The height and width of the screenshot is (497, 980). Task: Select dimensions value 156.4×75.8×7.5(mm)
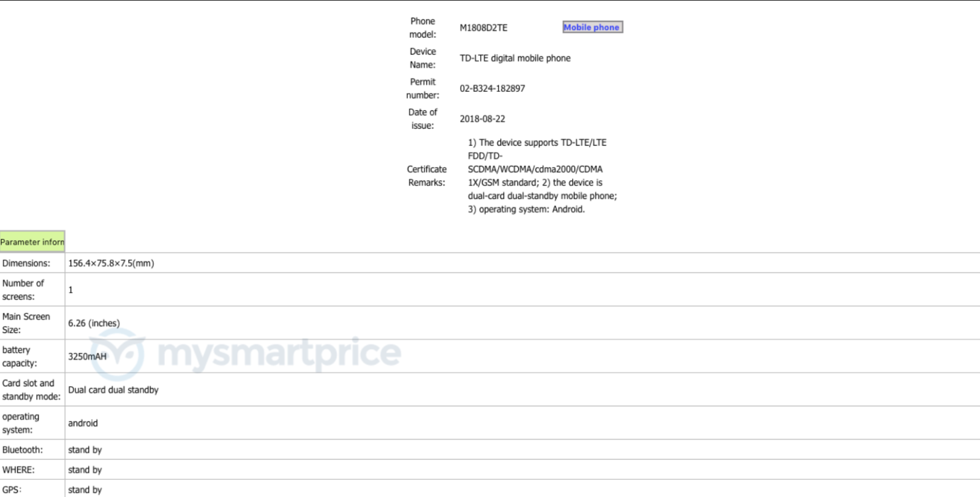tap(111, 263)
